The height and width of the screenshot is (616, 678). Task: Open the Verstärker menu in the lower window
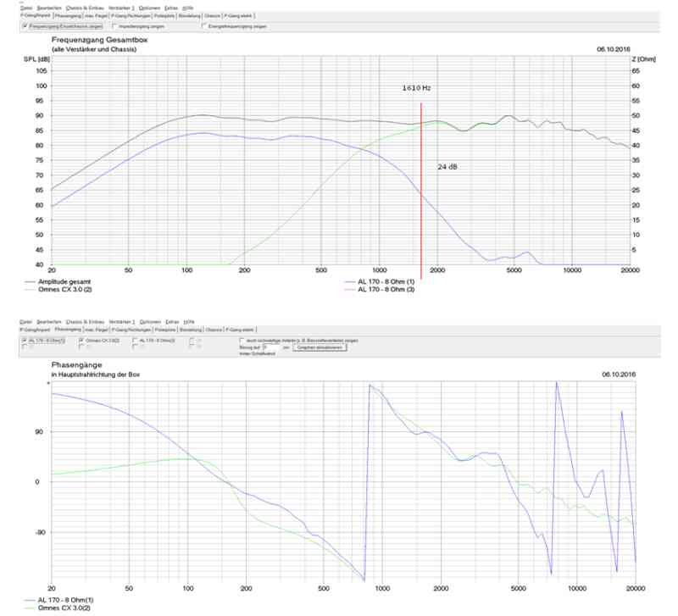coord(121,322)
